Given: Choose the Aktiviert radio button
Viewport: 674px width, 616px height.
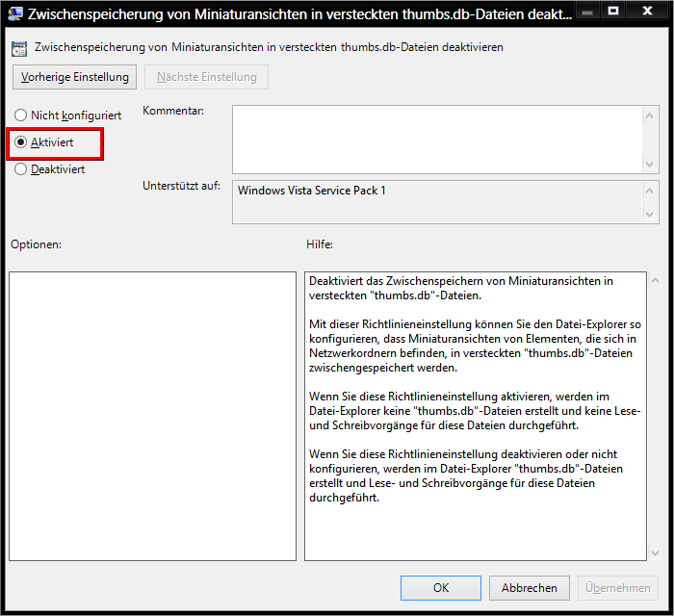Looking at the screenshot, I should (20, 142).
